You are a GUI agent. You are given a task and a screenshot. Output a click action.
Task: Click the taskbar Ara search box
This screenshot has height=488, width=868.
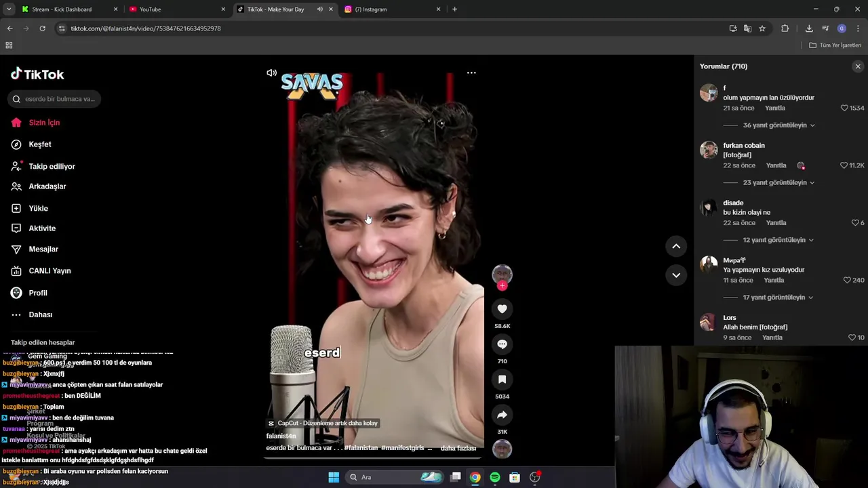[394, 477]
